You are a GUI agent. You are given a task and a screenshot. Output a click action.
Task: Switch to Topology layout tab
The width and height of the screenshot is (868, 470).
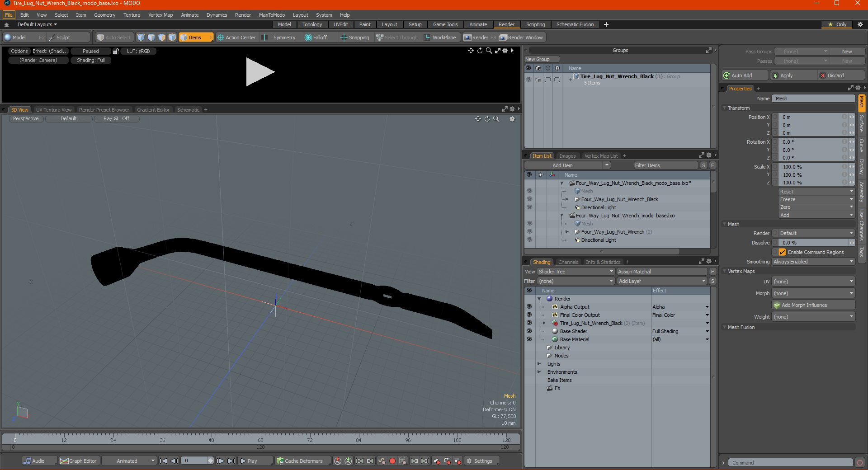coord(312,24)
